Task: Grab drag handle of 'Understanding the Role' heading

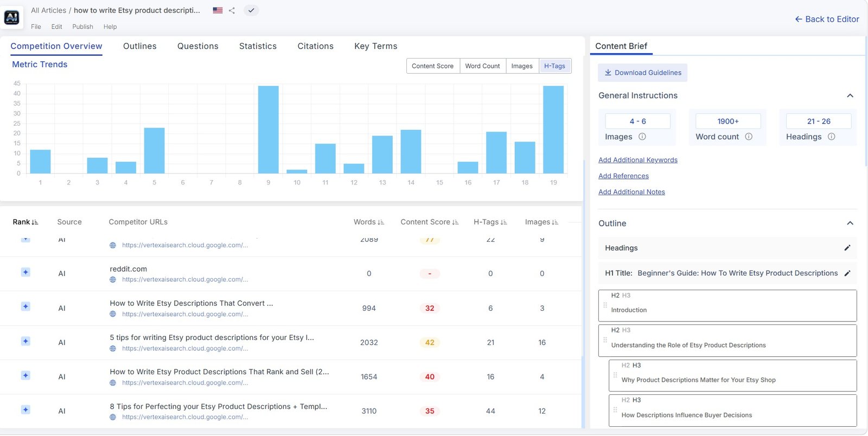Action: pos(605,340)
